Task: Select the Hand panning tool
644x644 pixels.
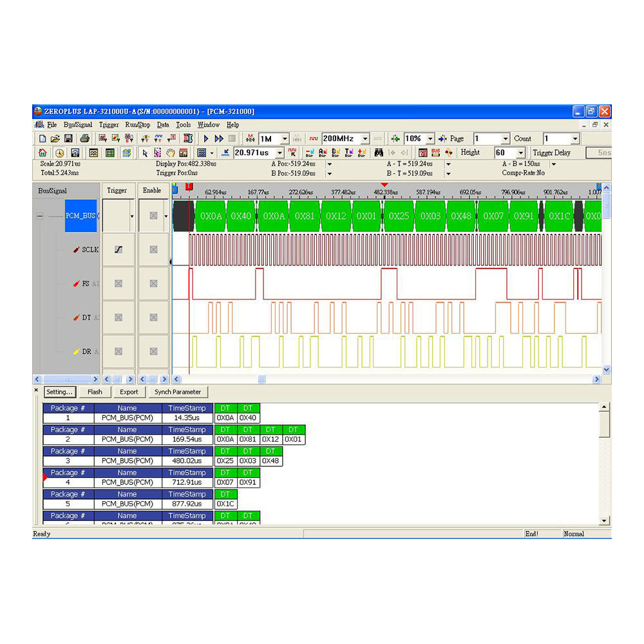Action: click(169, 153)
